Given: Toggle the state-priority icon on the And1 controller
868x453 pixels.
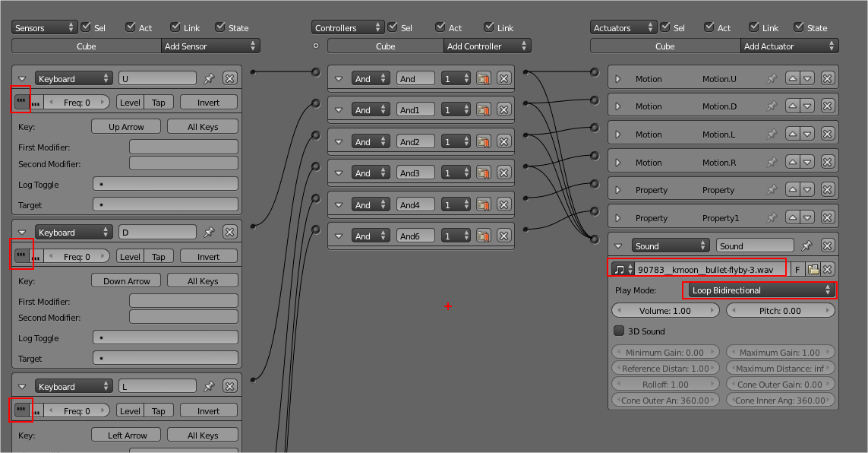Looking at the screenshot, I should coord(483,109).
